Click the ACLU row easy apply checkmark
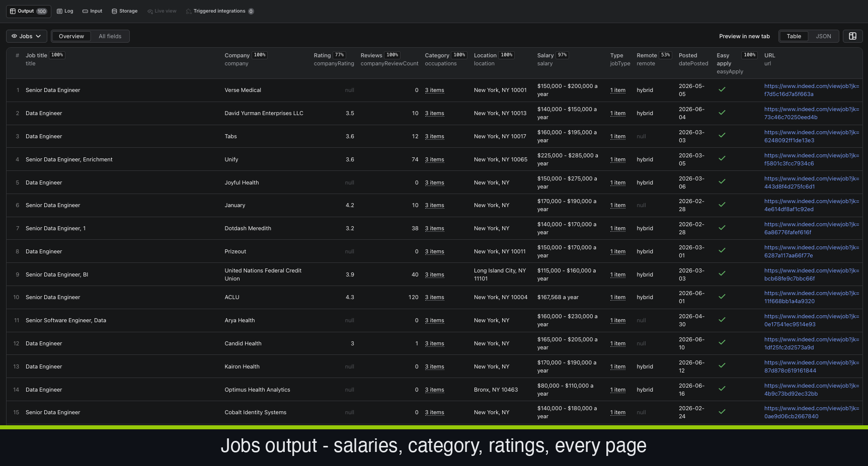 pyautogui.click(x=722, y=297)
